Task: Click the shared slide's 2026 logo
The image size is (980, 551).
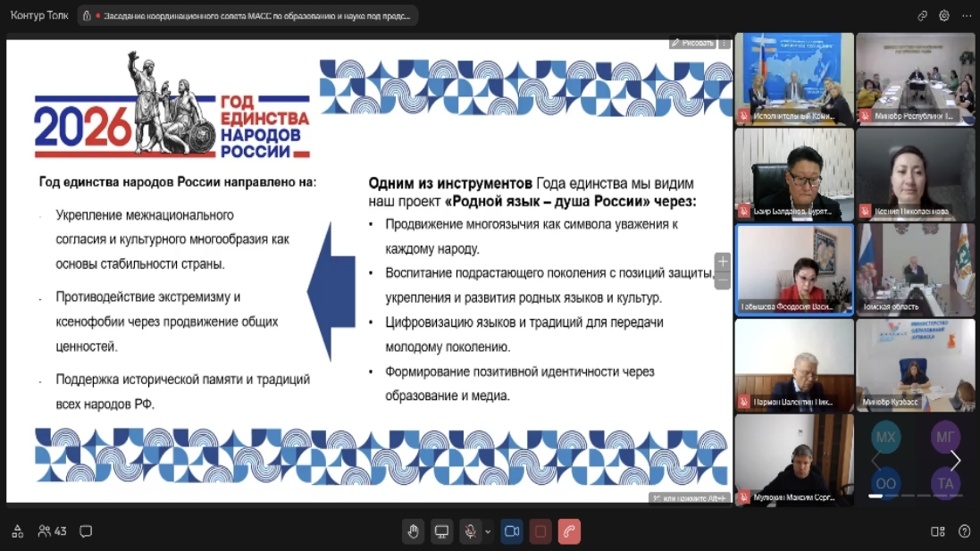Action: (172, 105)
